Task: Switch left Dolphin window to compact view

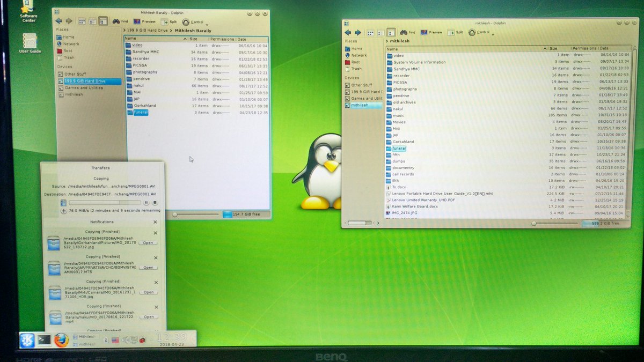Action: point(92,21)
